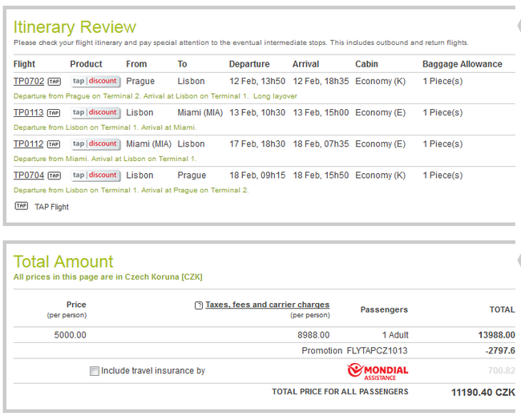This screenshot has width=521, height=420.
Task: Click tap discount badge on Lisbon-Prague row
Action: tap(95, 175)
